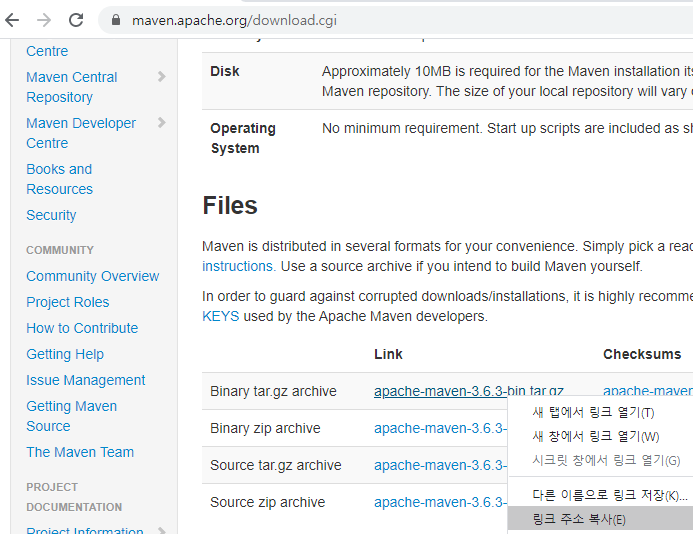Image resolution: width=693 pixels, height=534 pixels.
Task: Follow the instructions link in Files paragraph
Action: coord(239,267)
